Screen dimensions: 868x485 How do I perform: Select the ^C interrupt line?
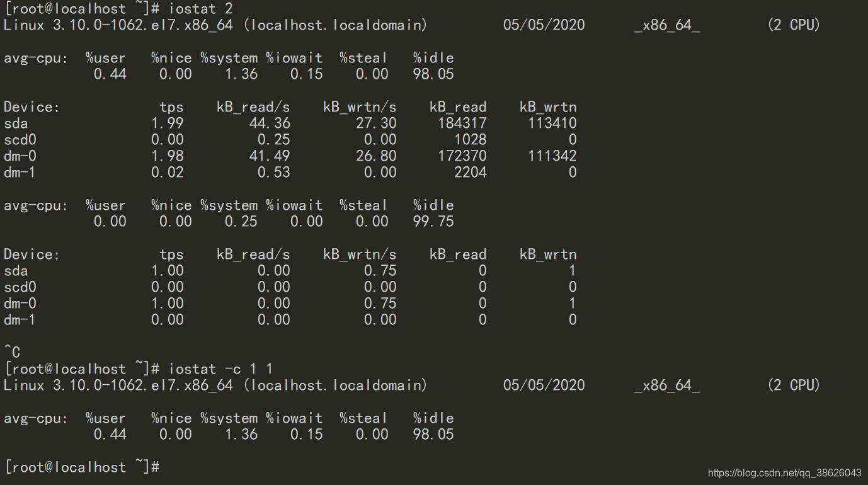tap(12, 353)
